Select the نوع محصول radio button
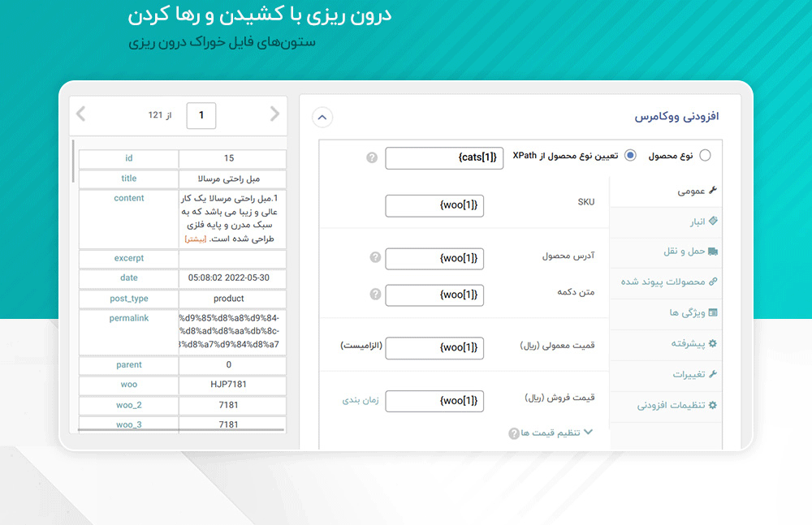This screenshot has width=812, height=525. click(x=705, y=155)
